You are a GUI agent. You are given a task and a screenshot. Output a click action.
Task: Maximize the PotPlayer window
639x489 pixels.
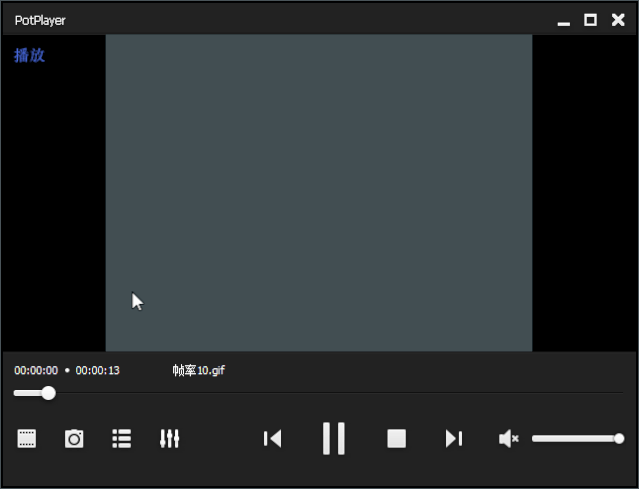tap(590, 20)
